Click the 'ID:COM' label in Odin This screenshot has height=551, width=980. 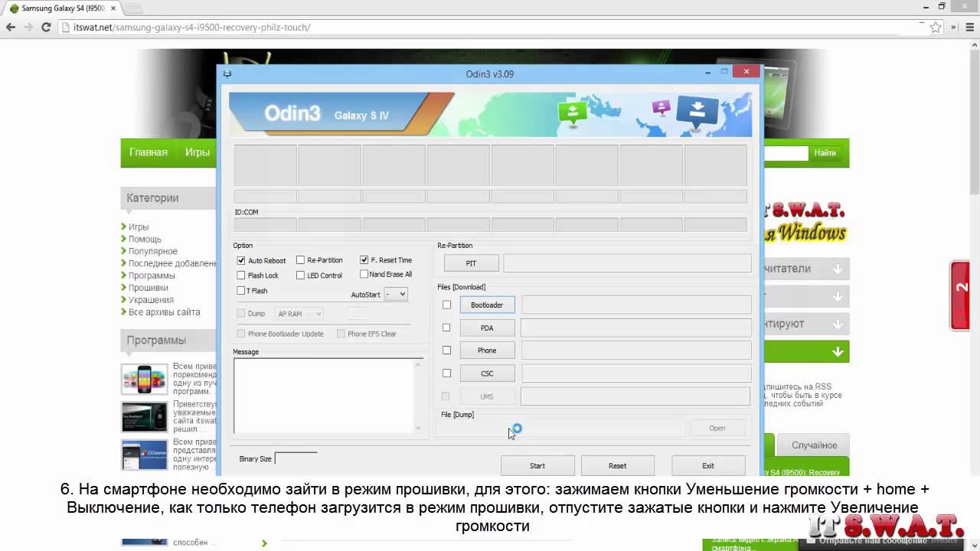point(247,212)
